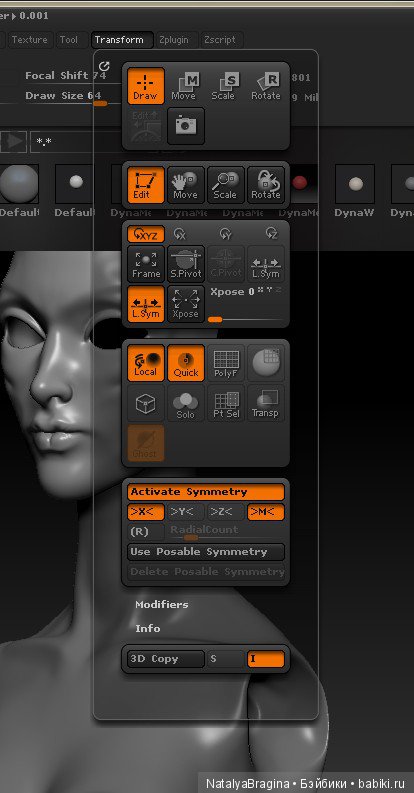Click the S.Pivot set pivot icon
414x793 pixels.
(186, 263)
